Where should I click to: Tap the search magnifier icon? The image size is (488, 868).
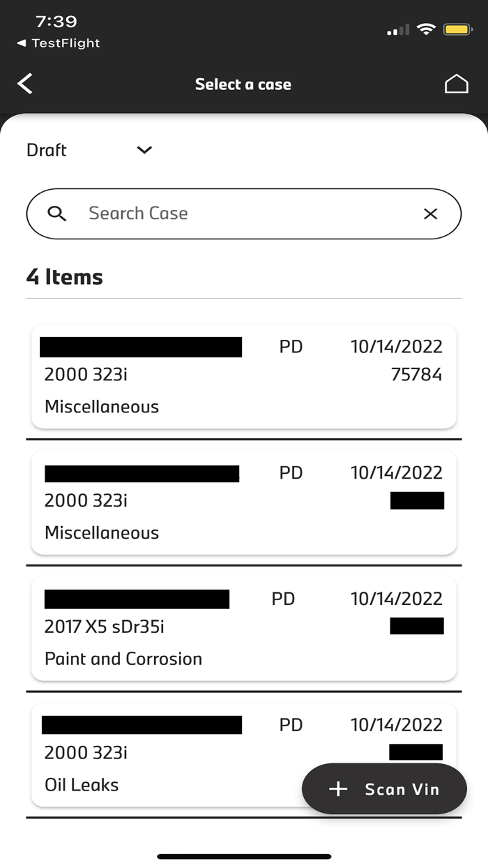[57, 214]
